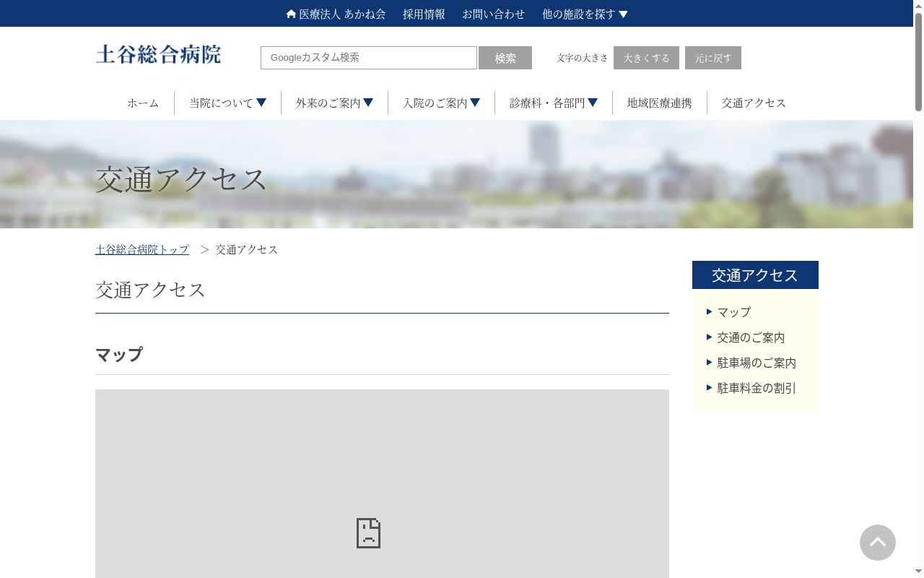
Task: Open the 地域医療連携 menu item
Action: tap(659, 103)
